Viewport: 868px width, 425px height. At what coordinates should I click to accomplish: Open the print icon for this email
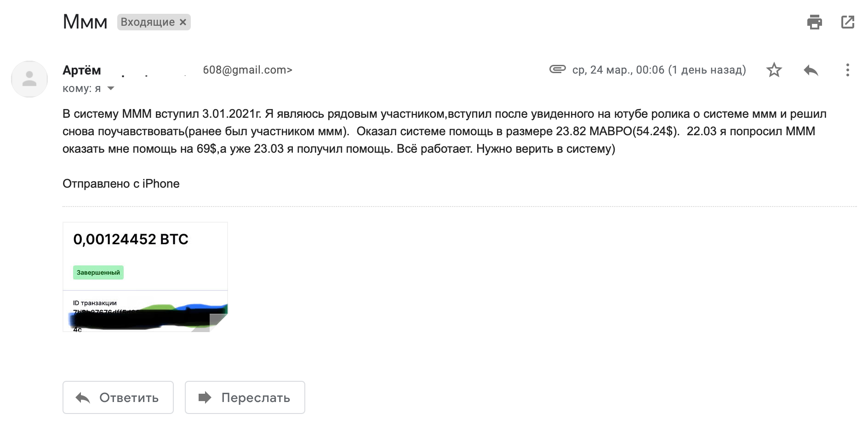point(816,22)
